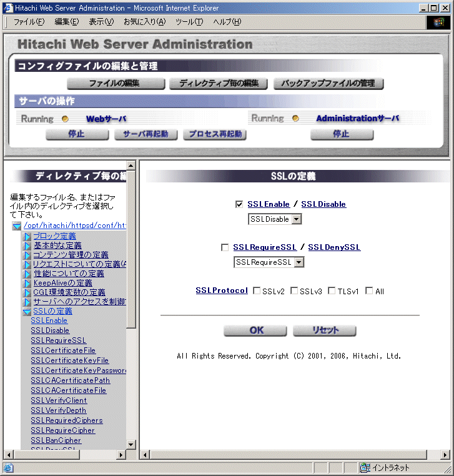The height and width of the screenshot is (476, 454).
Task: Enable the TLSv1 protocol checkbox
Action: pos(332,291)
